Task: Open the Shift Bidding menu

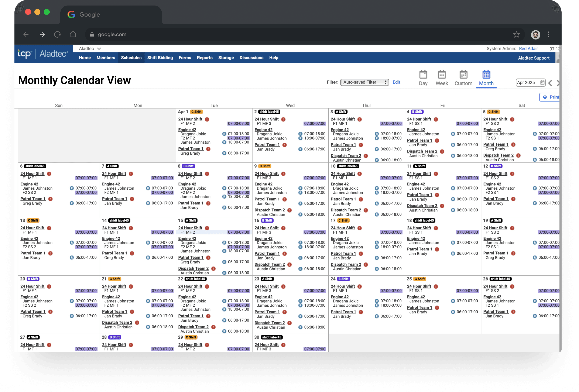Action: 160,58
